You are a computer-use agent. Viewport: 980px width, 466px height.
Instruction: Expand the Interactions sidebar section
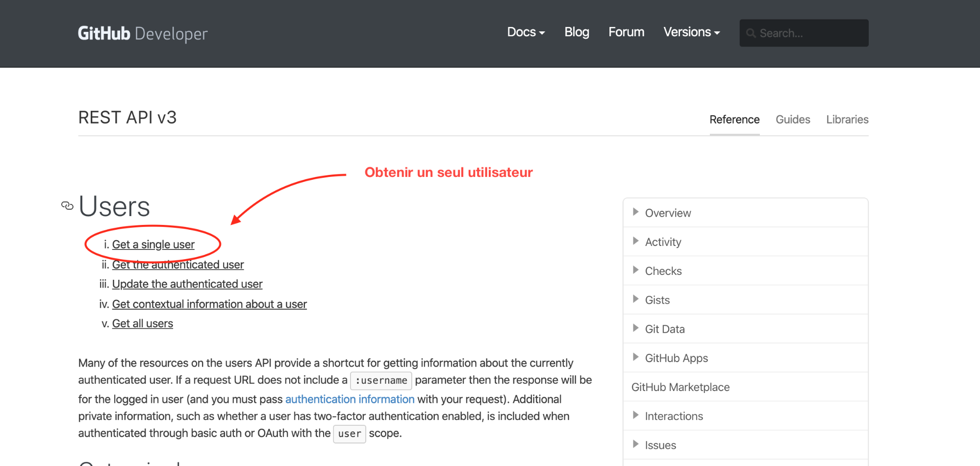[636, 416]
